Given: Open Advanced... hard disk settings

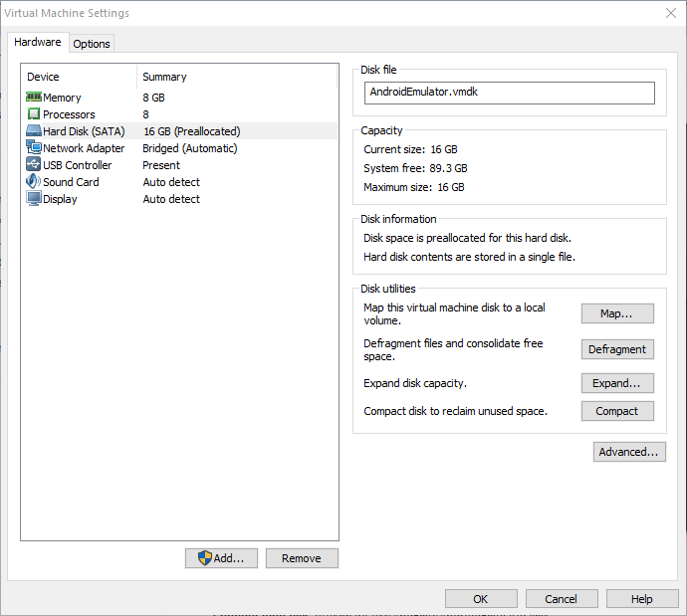Looking at the screenshot, I should pyautogui.click(x=628, y=452).
